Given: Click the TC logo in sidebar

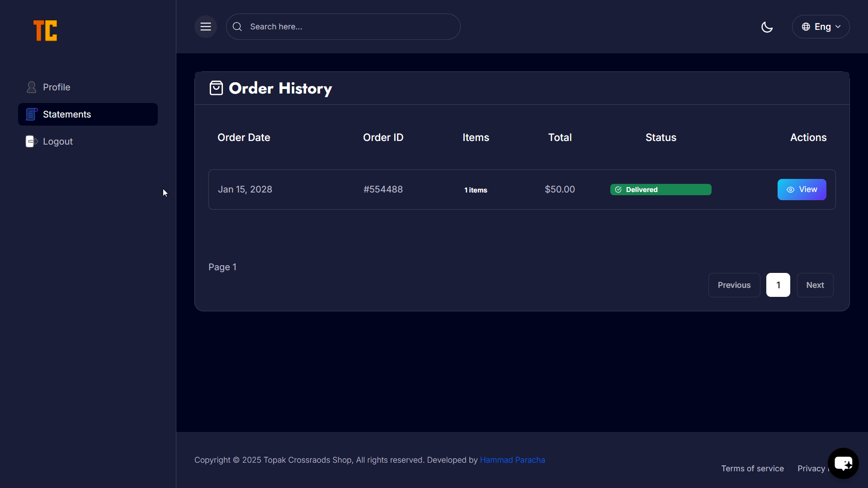Looking at the screenshot, I should pos(45,31).
